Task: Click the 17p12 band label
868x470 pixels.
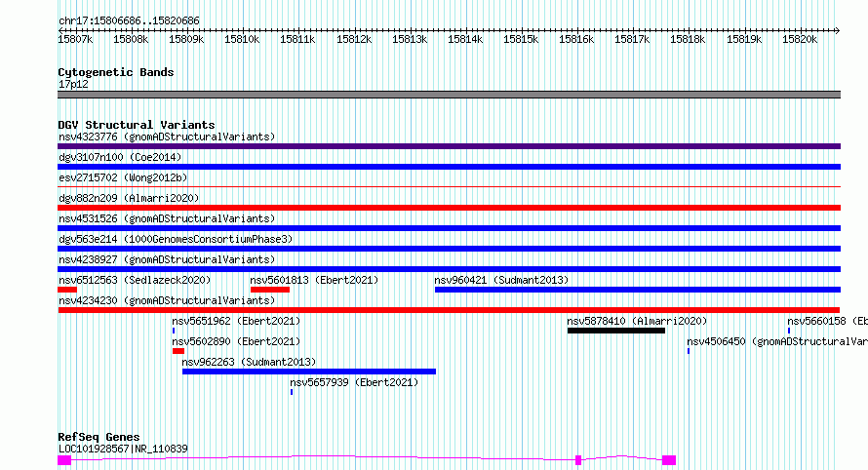Action: (x=73, y=84)
